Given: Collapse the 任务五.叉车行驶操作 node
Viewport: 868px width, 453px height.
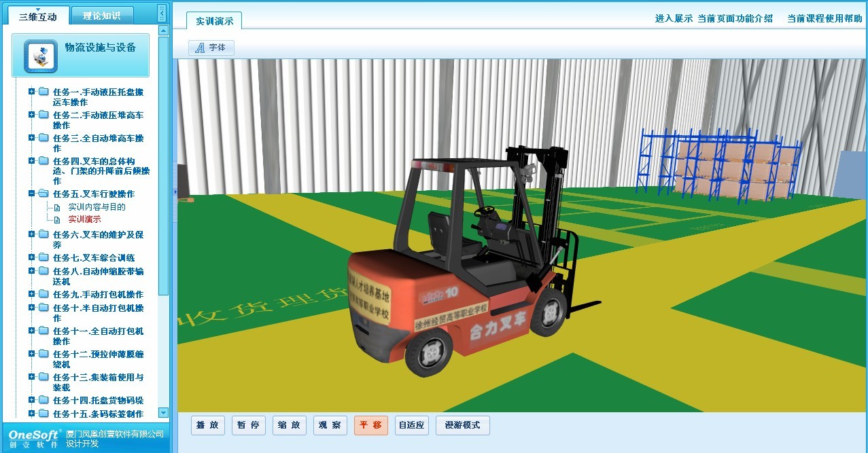Looking at the screenshot, I should coord(31,194).
